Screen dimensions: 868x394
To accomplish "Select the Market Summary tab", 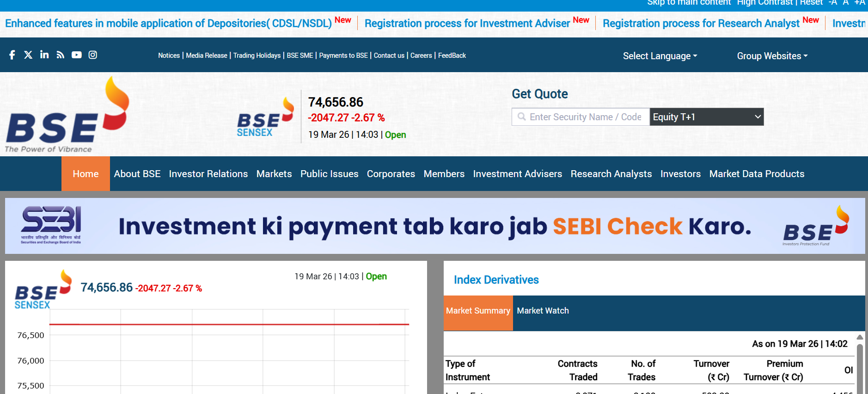I will click(478, 313).
